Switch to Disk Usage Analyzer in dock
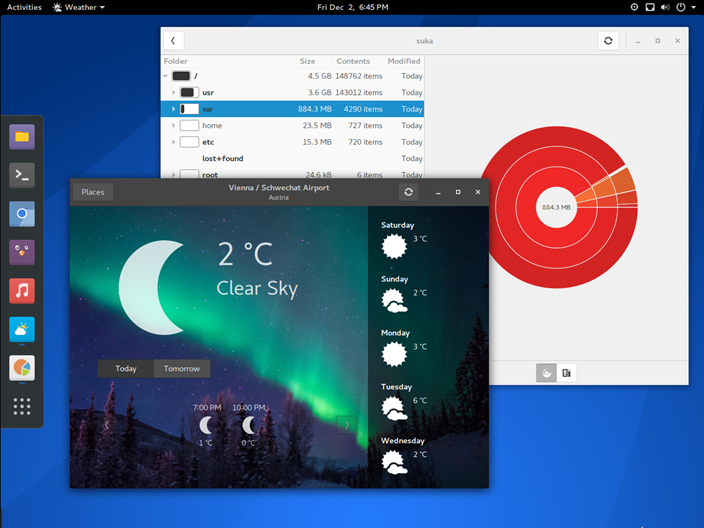The image size is (704, 528). [x=22, y=368]
